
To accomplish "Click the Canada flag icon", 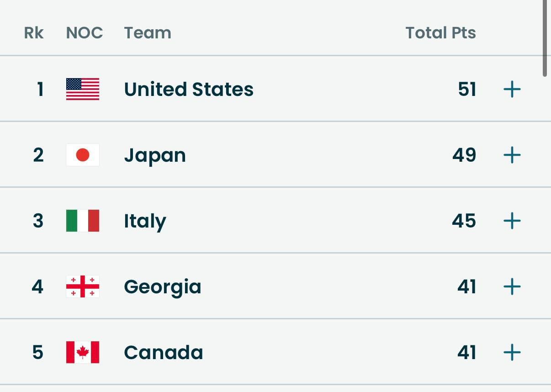I will click(83, 353).
